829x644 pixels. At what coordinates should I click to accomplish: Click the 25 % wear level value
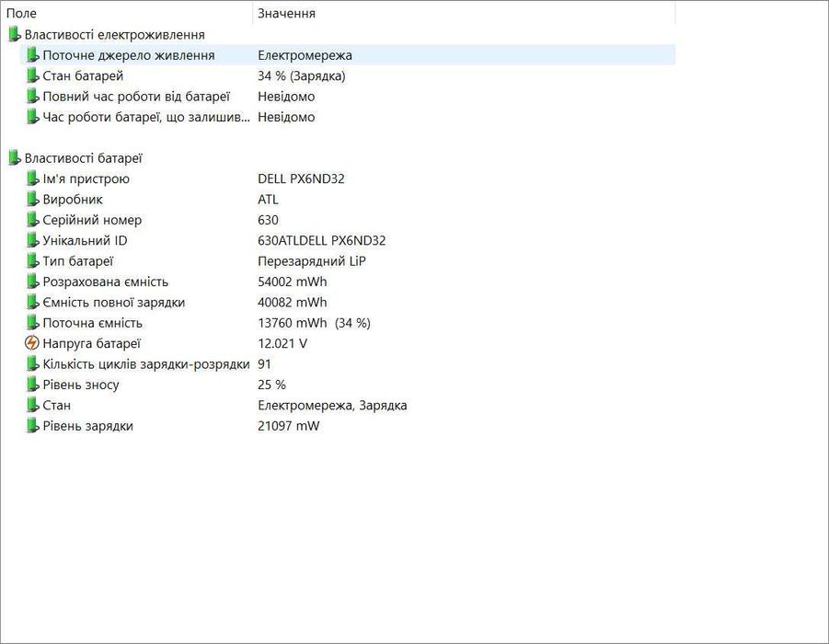coord(271,385)
